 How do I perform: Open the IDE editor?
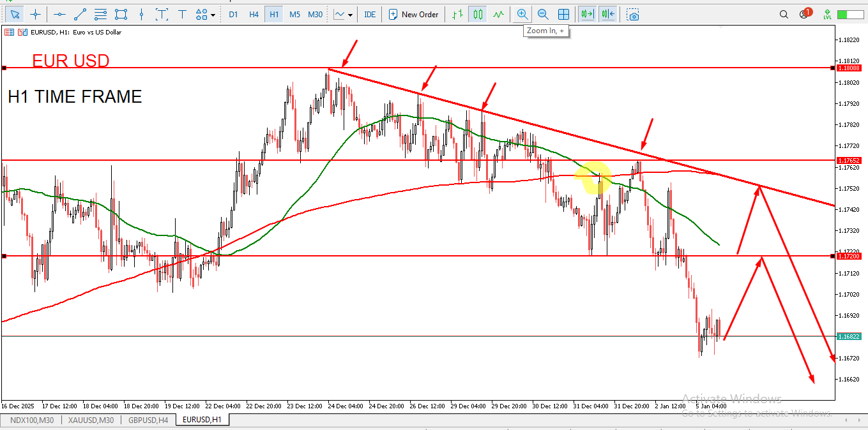[x=370, y=14]
